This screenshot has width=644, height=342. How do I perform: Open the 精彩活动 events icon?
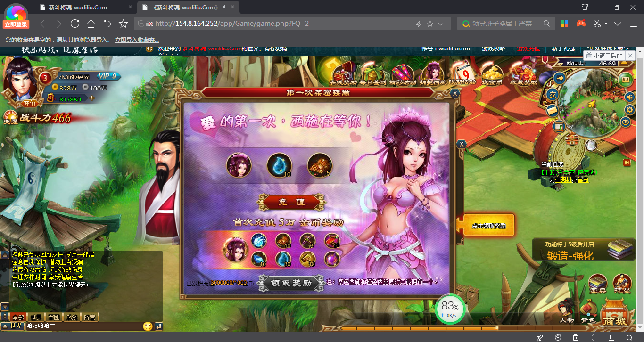pyautogui.click(x=402, y=73)
